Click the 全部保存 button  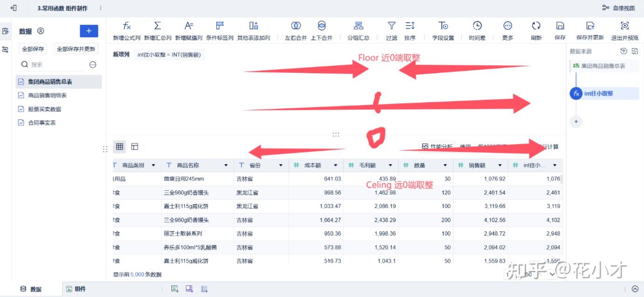pyautogui.click(x=32, y=48)
